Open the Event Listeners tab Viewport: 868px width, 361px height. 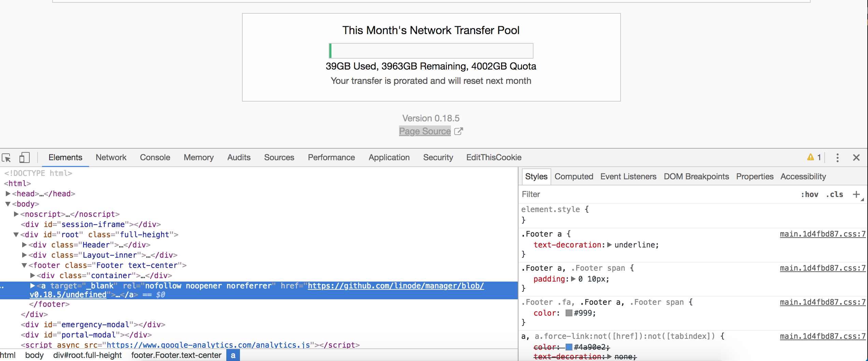pos(628,177)
